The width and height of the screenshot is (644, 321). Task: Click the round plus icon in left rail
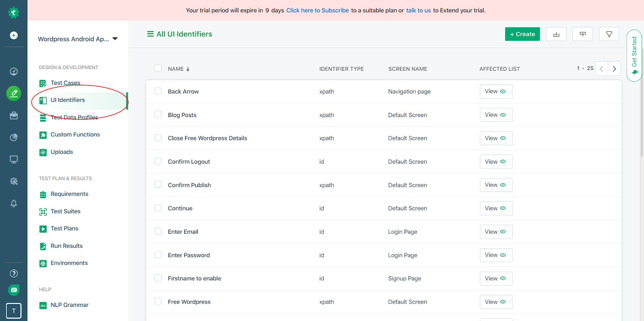[14, 35]
